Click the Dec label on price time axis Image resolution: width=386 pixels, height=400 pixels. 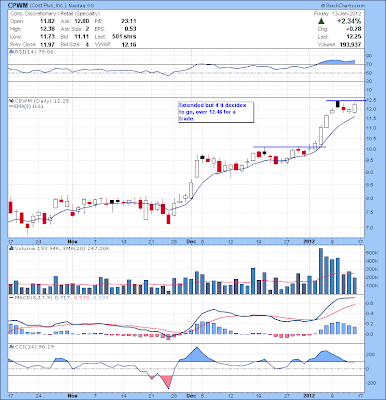pyautogui.click(x=191, y=241)
